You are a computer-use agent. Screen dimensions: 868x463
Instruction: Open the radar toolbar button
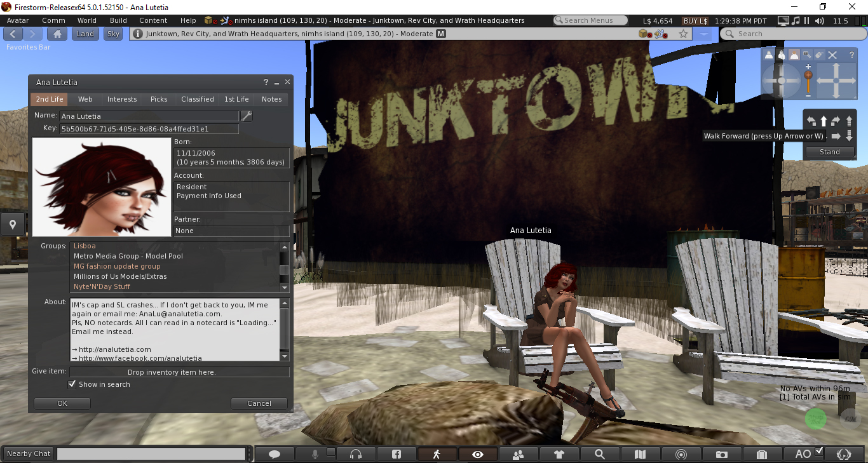click(x=681, y=454)
